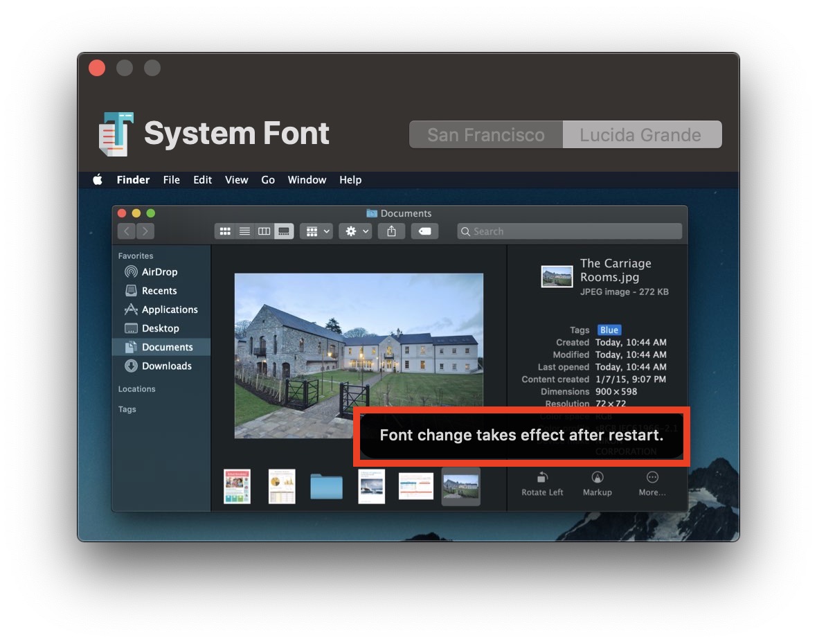The width and height of the screenshot is (817, 644).
Task: Open the Edit menu
Action: [x=202, y=180]
